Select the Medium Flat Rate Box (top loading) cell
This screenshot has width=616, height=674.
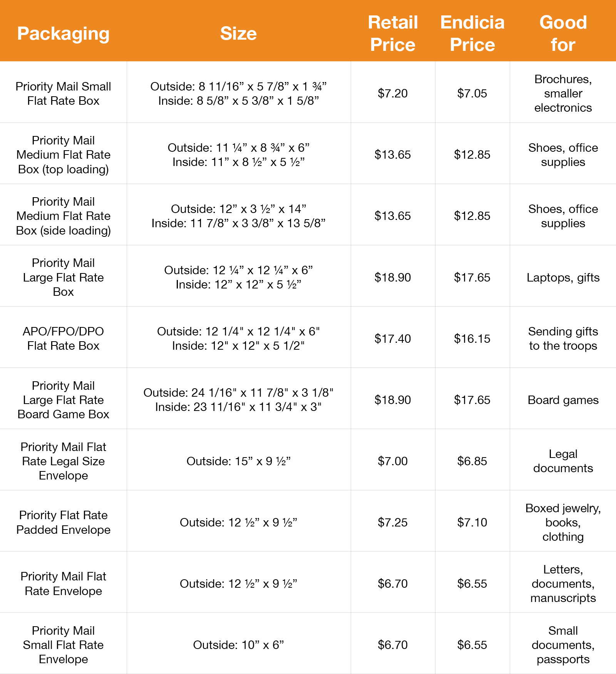click(x=63, y=154)
